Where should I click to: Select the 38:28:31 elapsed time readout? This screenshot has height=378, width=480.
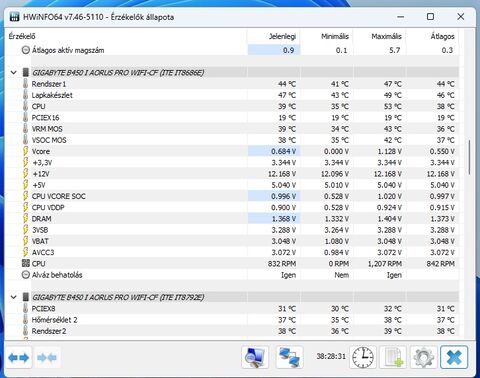pos(331,356)
